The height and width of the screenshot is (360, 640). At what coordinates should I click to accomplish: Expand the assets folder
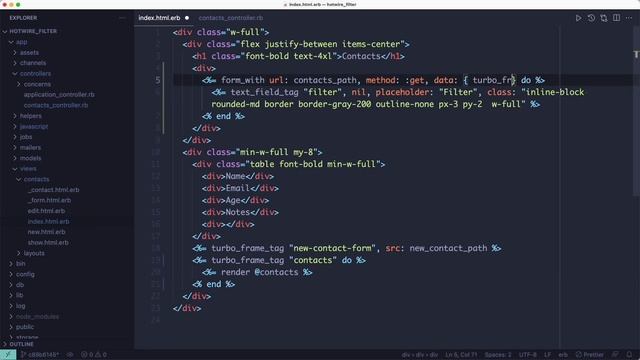point(29,52)
